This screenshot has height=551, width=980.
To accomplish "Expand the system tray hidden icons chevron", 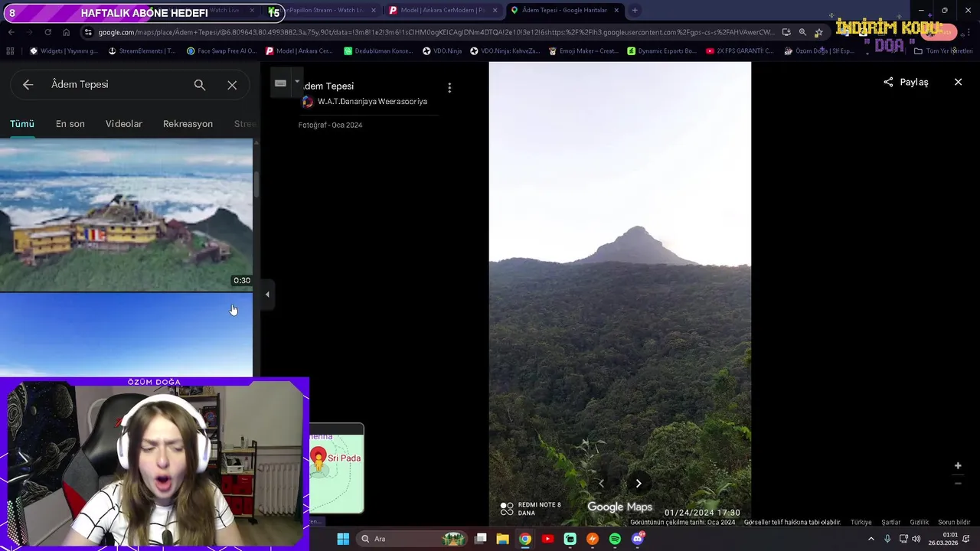I will pos(871,539).
